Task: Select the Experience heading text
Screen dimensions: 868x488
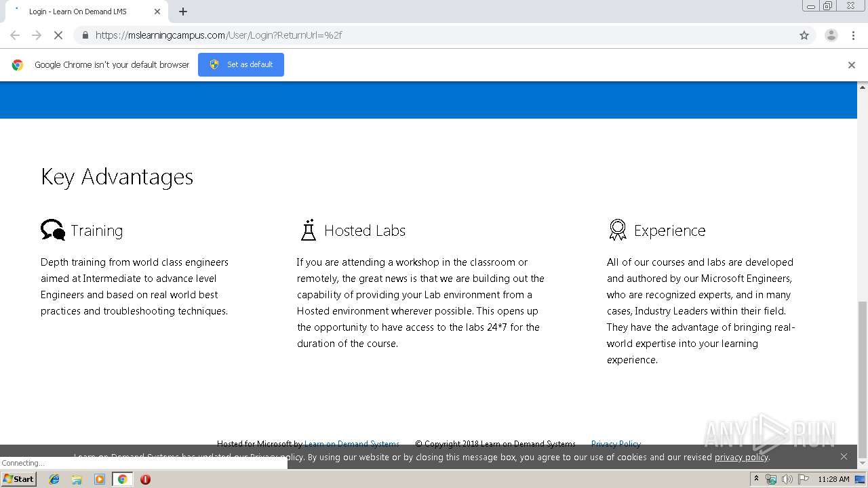Action: pos(670,230)
